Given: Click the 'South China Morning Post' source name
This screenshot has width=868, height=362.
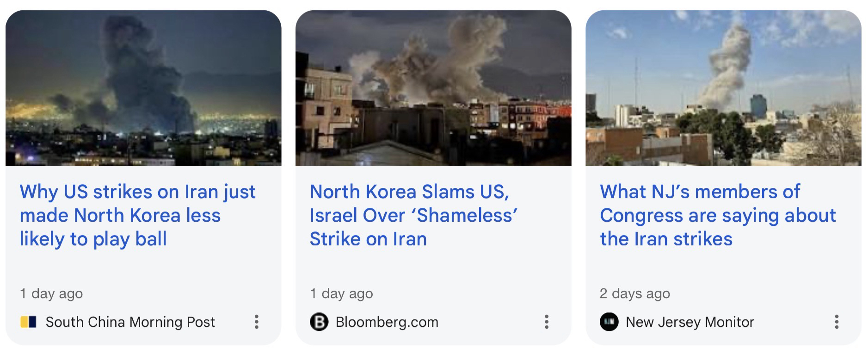Looking at the screenshot, I should click(x=130, y=322).
